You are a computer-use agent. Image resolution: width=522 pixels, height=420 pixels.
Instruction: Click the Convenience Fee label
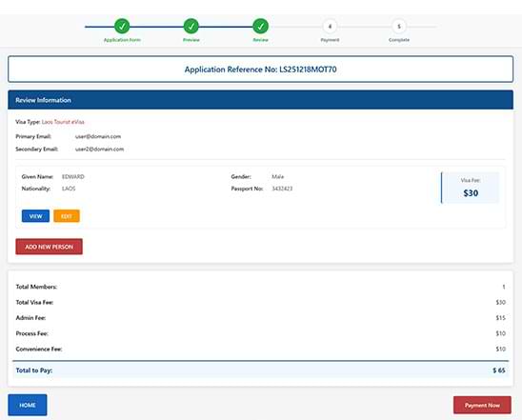pyautogui.click(x=39, y=350)
